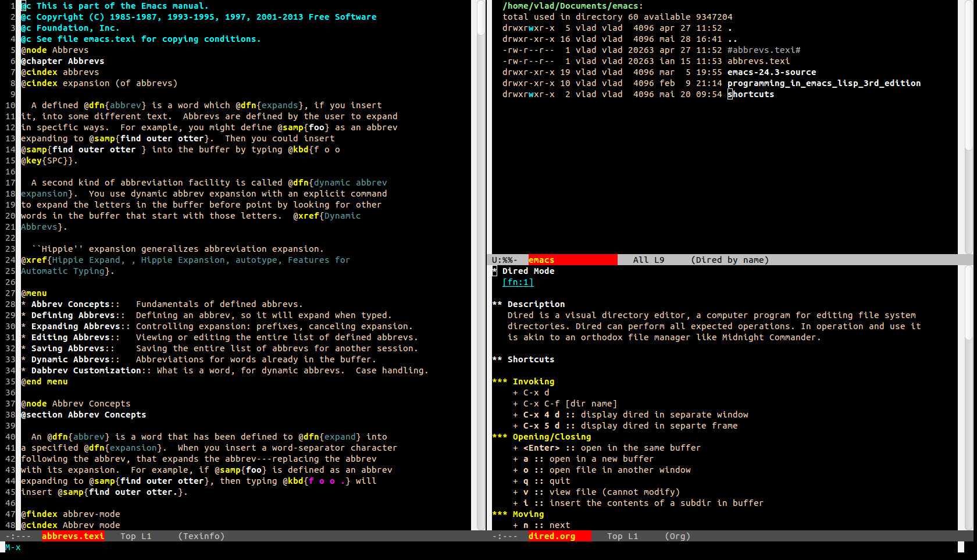Fold the Description heading in dired.org
This screenshot has height=560, width=977.
(529, 304)
